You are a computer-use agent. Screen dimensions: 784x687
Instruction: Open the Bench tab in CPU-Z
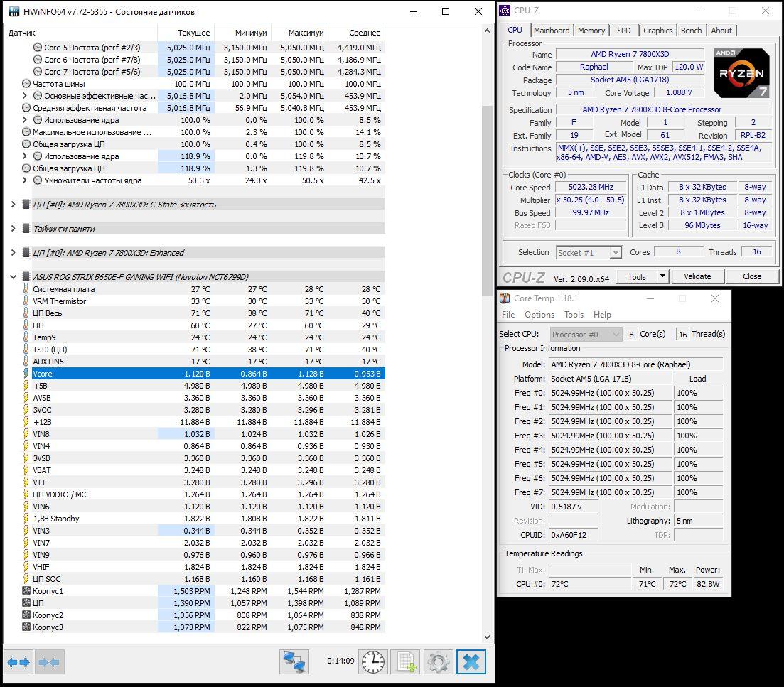point(691,31)
